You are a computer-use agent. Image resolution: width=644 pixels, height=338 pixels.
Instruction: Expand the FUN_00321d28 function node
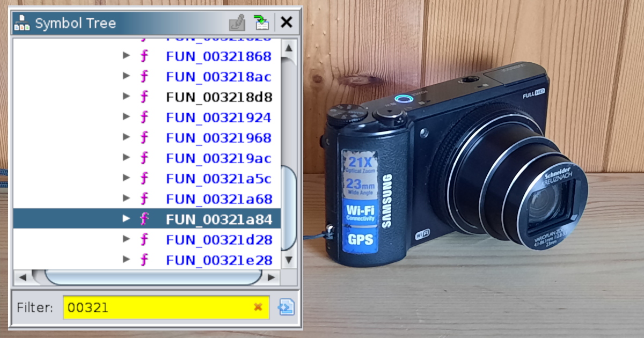coord(127,239)
